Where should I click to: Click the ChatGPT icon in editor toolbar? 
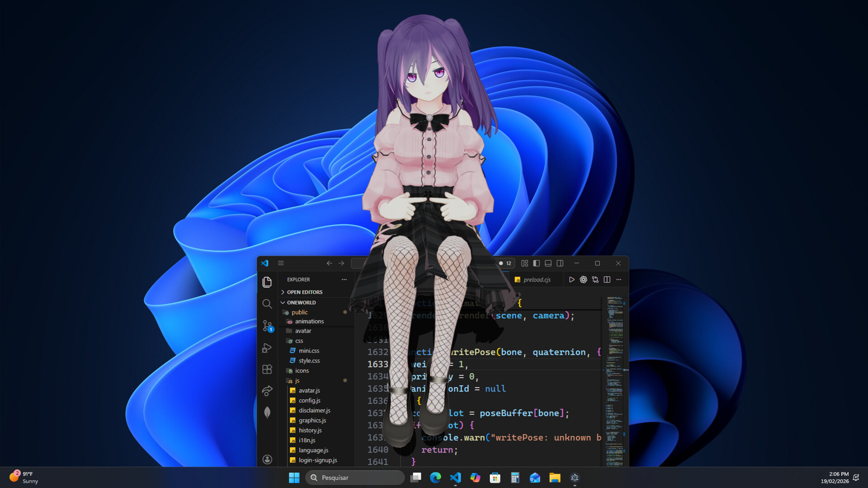(x=583, y=280)
